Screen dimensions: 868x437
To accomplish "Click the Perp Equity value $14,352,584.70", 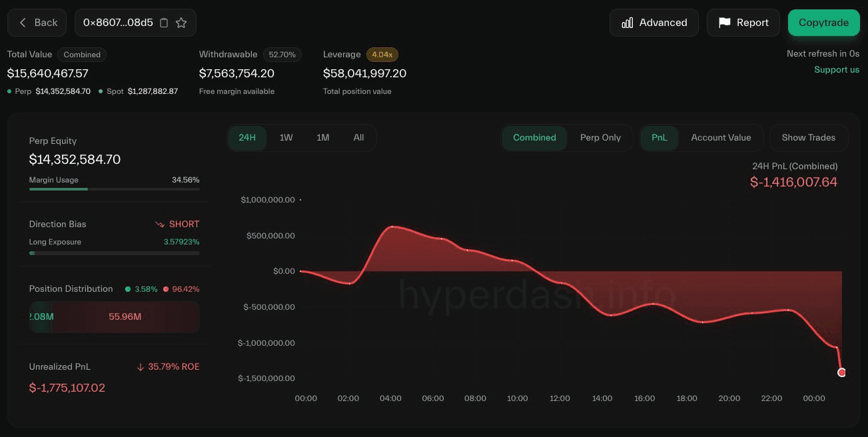I will click(x=75, y=160).
